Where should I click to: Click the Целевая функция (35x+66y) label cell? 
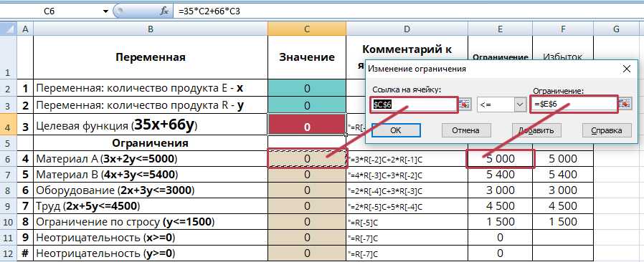coord(151,125)
